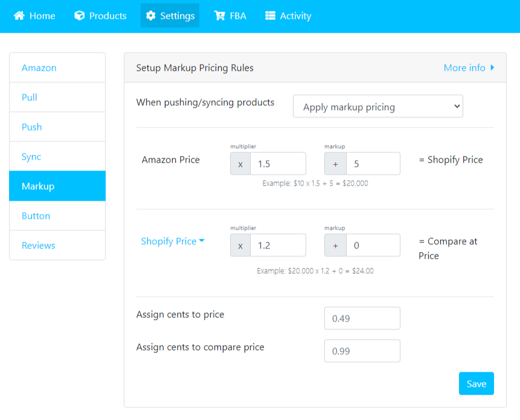Viewport: 520px width, 420px height.
Task: Click the Example $20.000 x 1.2 text
Action: (315, 271)
